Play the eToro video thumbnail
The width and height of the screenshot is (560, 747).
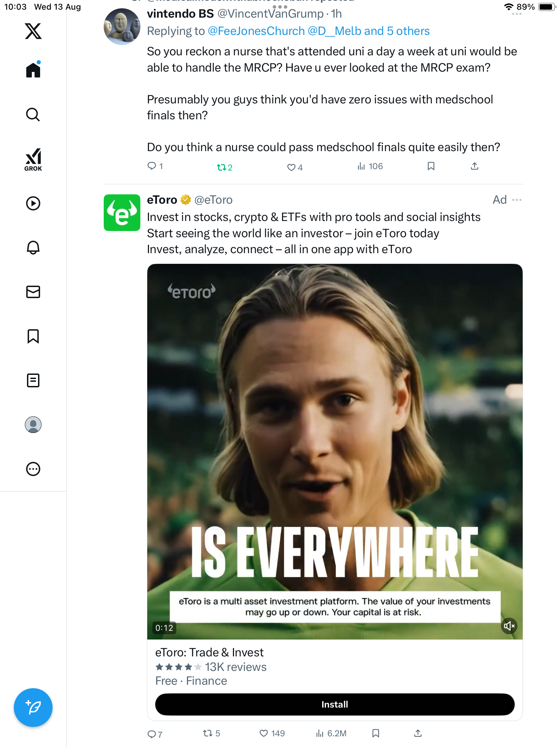335,450
